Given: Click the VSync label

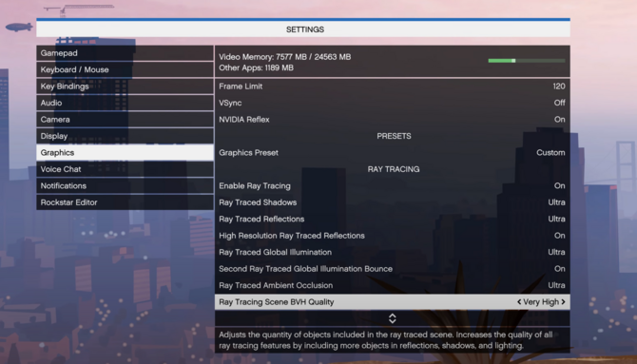Looking at the screenshot, I should click(x=230, y=104).
